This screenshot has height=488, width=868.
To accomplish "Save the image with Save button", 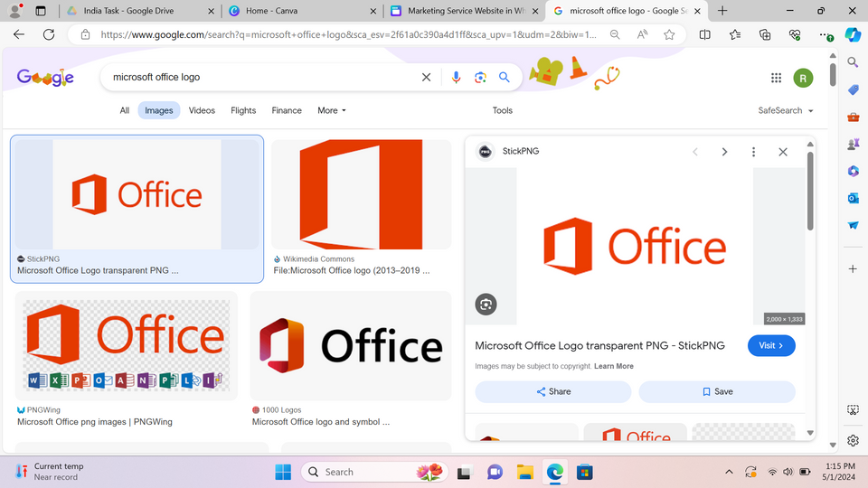I will [x=717, y=391].
